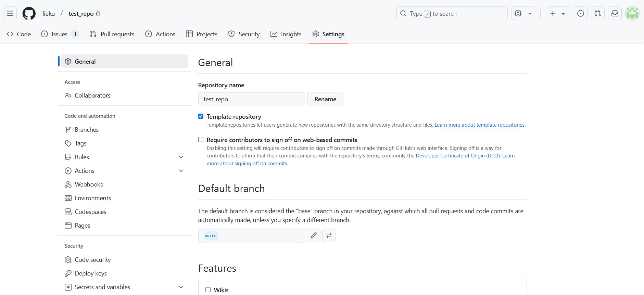Enable require sign off on web-based commits
This screenshot has height=295, width=644.
coord(201,140)
